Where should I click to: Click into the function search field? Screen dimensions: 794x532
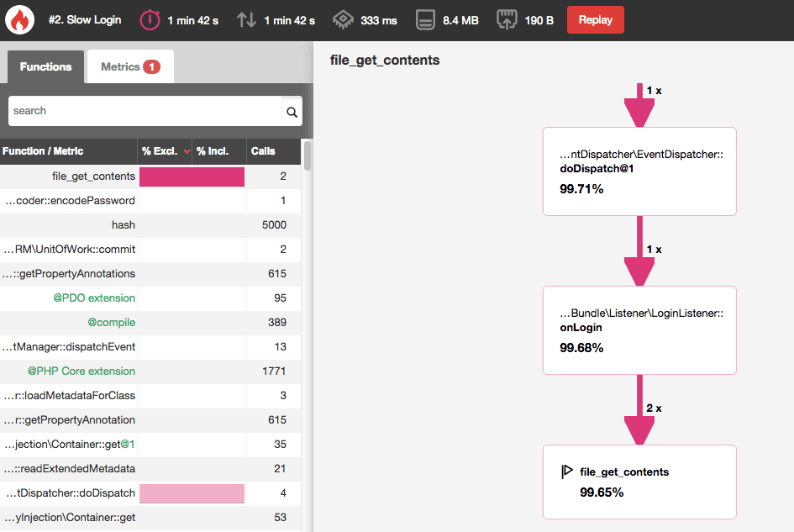pyautogui.click(x=145, y=111)
